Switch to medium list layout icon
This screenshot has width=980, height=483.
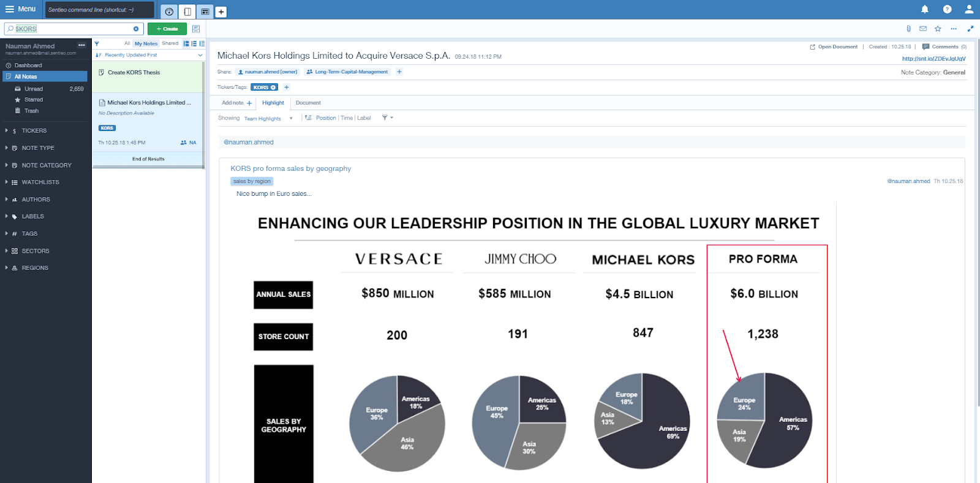(194, 43)
